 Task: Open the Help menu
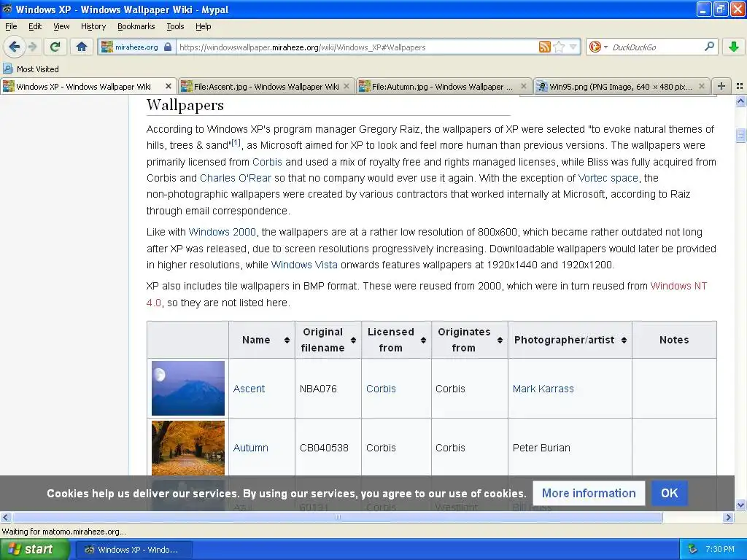click(203, 26)
